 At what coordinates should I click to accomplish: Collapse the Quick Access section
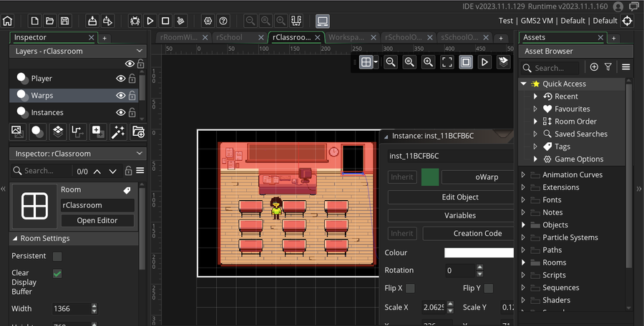[524, 84]
